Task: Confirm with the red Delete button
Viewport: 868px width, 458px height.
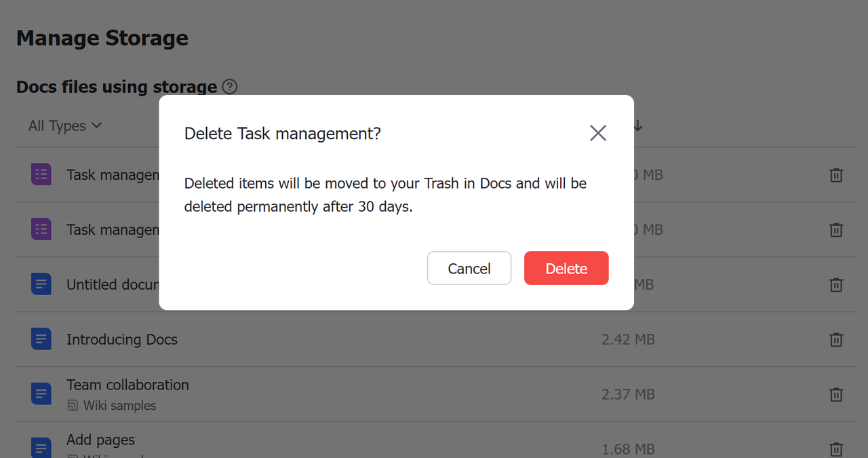Action: point(566,268)
